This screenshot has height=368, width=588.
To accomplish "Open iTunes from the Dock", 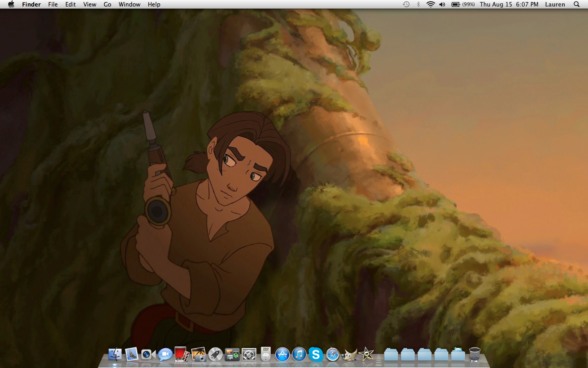I will pyautogui.click(x=299, y=354).
